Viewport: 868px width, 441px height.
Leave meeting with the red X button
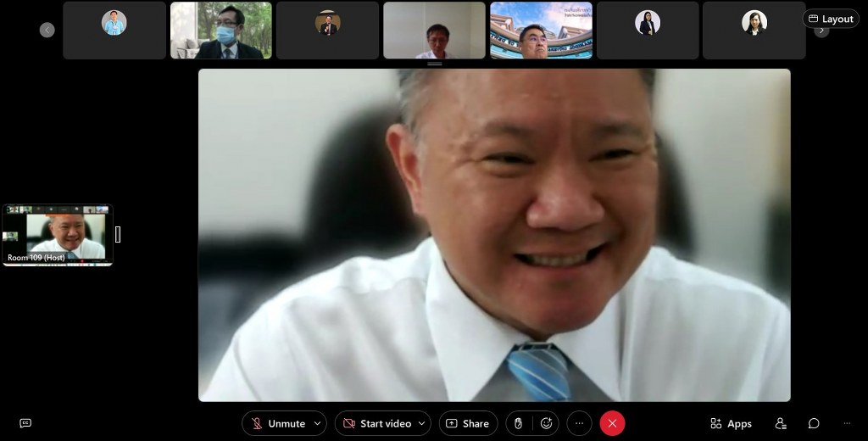612,423
